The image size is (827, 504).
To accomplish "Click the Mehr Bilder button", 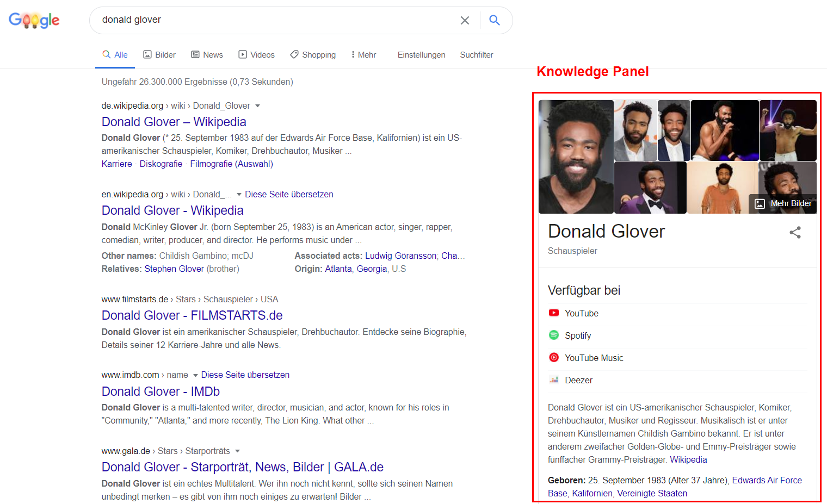I will pyautogui.click(x=782, y=203).
